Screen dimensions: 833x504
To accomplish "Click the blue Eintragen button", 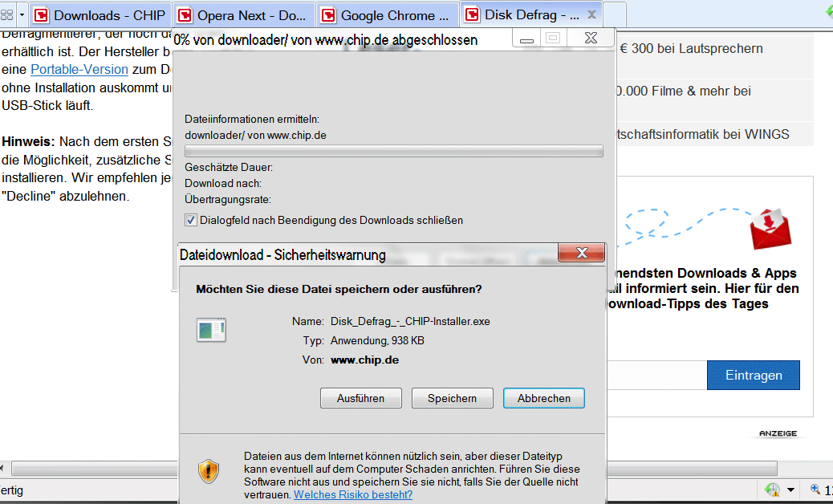I will click(754, 376).
